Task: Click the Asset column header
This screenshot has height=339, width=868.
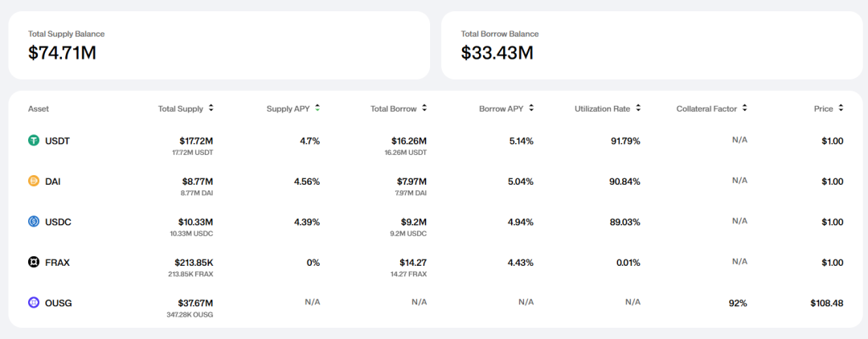Action: tap(39, 108)
